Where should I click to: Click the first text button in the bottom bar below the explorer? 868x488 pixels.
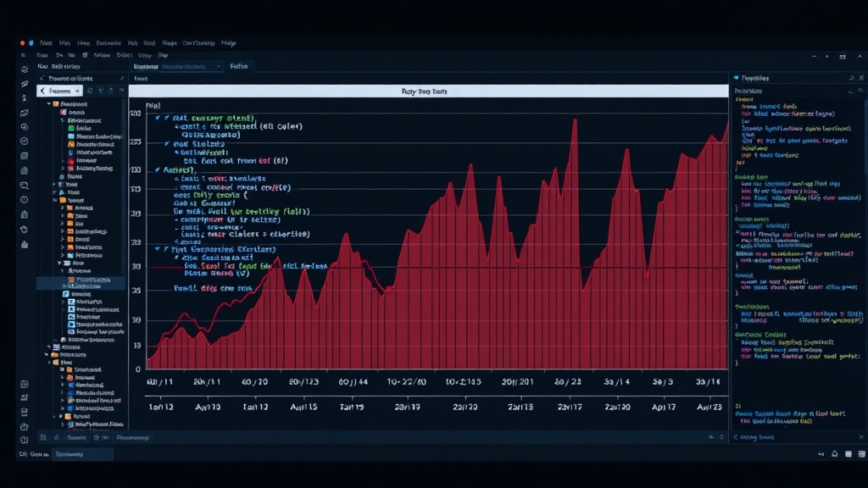coord(75,438)
